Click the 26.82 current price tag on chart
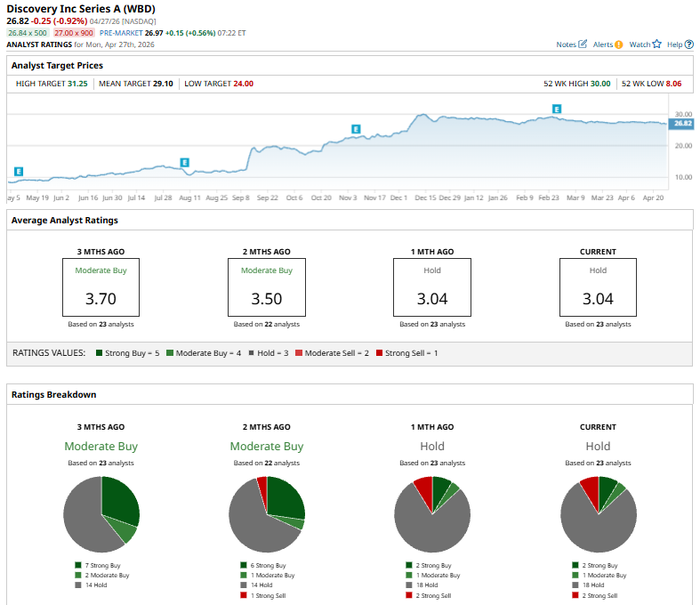 tap(680, 124)
